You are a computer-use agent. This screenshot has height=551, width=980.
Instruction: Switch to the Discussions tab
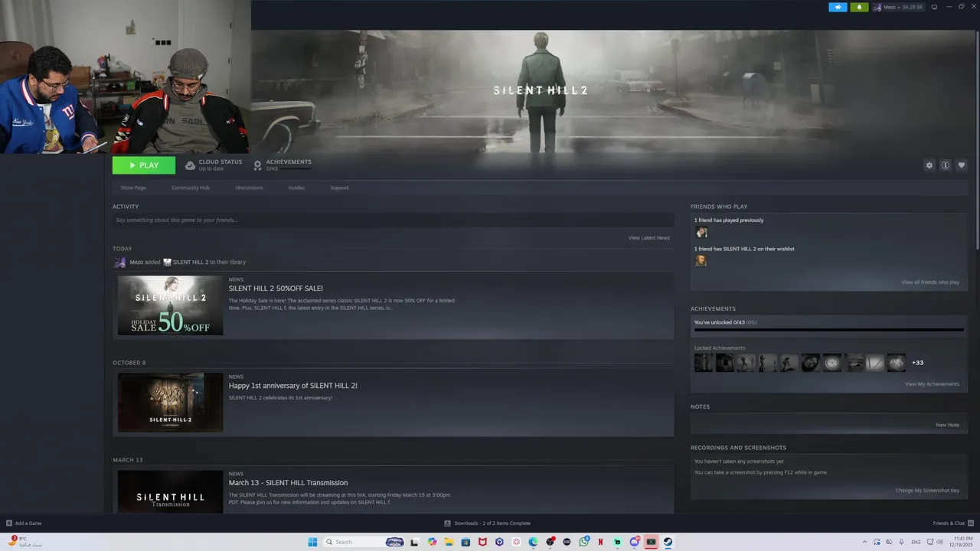point(249,187)
